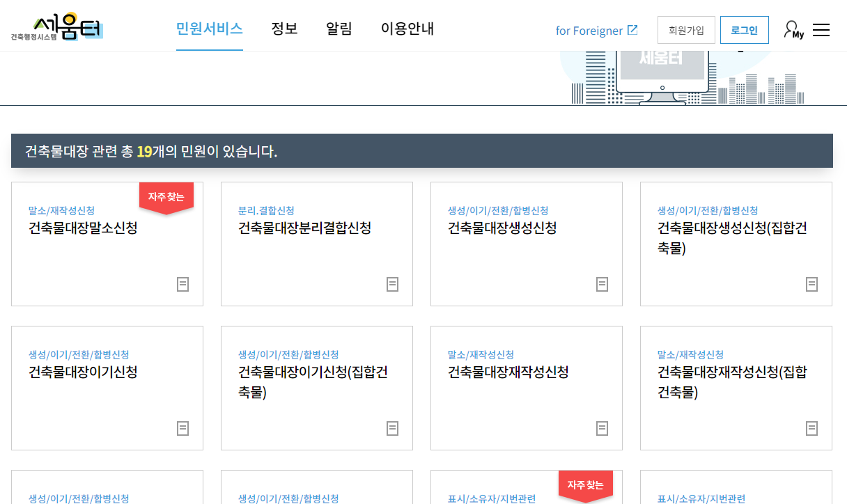Click the document icon on 건축물대장분리결합신청 card
Viewport: 847px width, 504px height.
(x=392, y=284)
